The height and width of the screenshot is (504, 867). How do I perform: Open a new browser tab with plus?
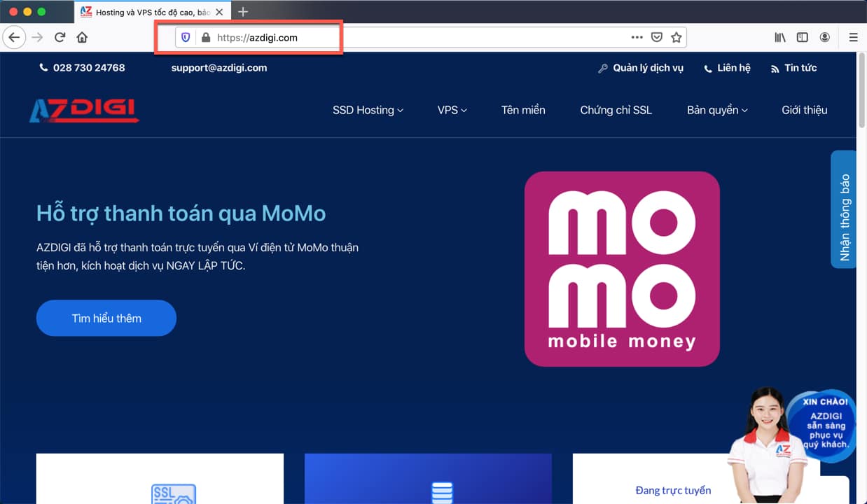[243, 12]
